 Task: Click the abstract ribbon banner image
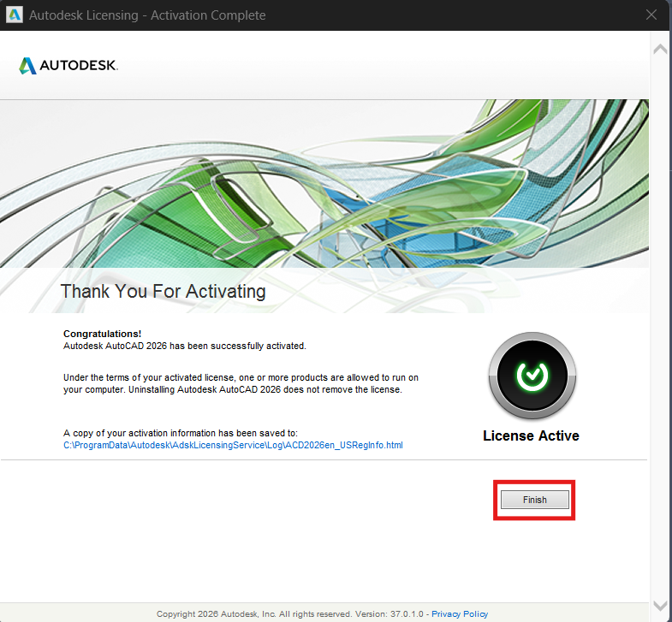click(324, 184)
